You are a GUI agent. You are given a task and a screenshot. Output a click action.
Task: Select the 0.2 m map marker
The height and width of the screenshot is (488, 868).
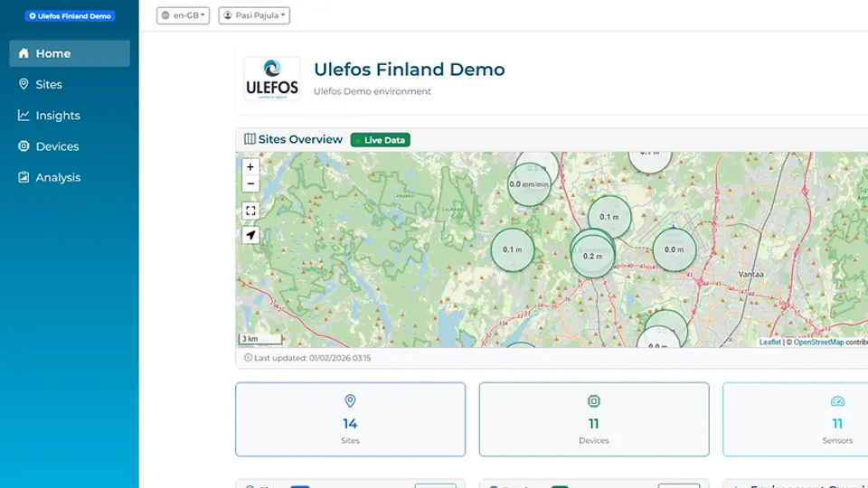pyautogui.click(x=592, y=256)
